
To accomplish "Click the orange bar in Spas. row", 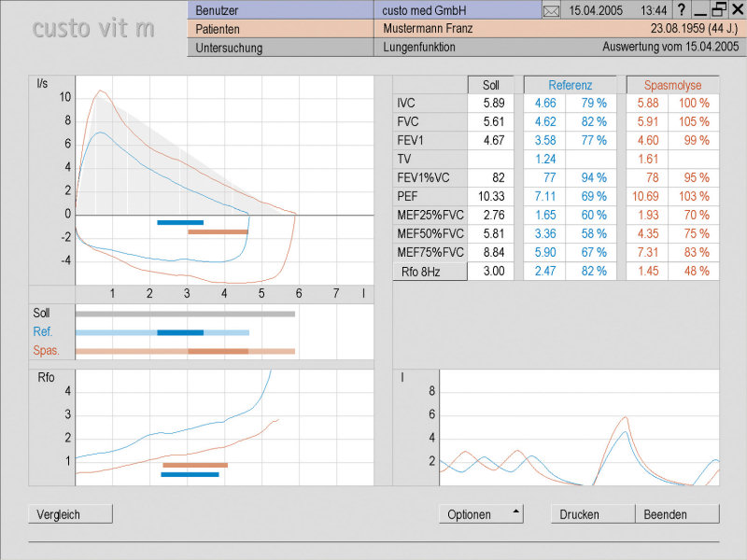I will [218, 351].
